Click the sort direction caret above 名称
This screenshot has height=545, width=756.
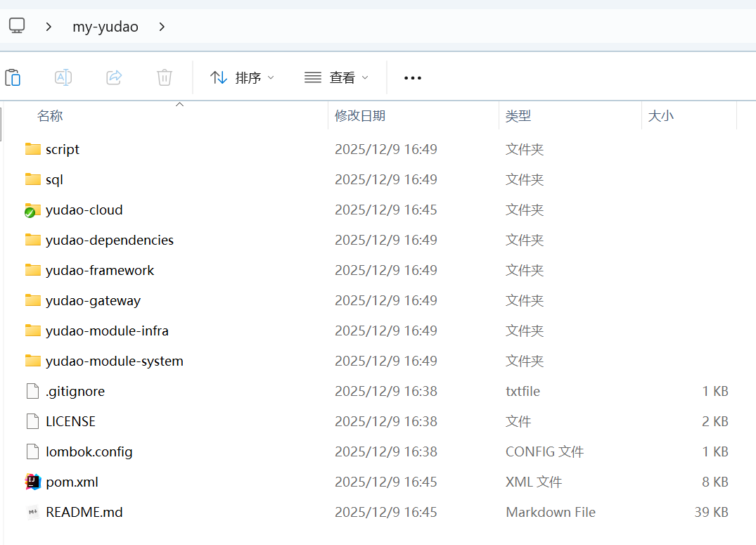[180, 104]
